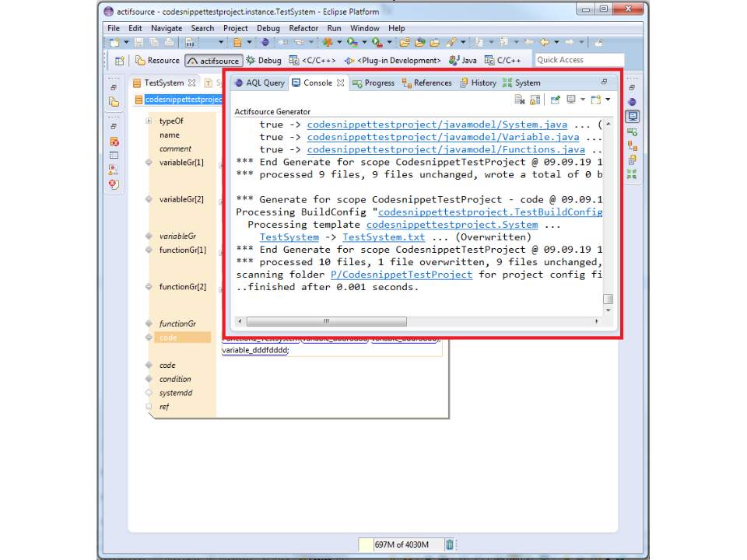Click the Quick Access search field

pos(579,60)
